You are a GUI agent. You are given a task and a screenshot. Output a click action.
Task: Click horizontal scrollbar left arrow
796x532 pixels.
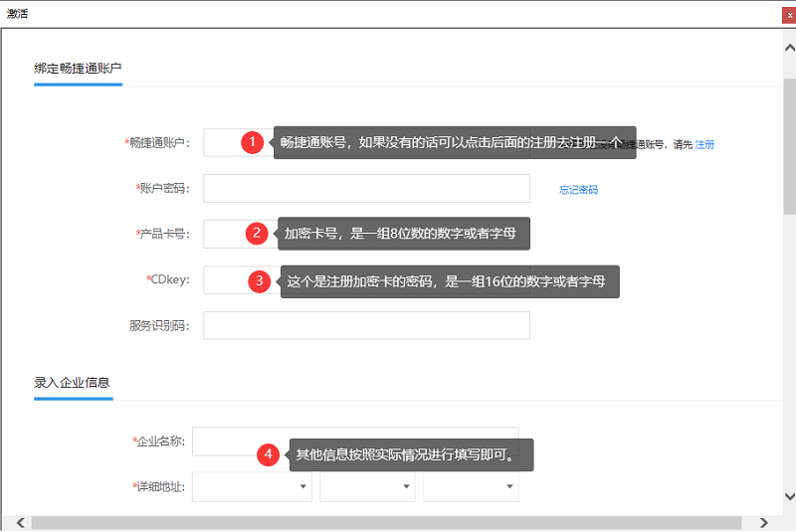click(x=20, y=522)
